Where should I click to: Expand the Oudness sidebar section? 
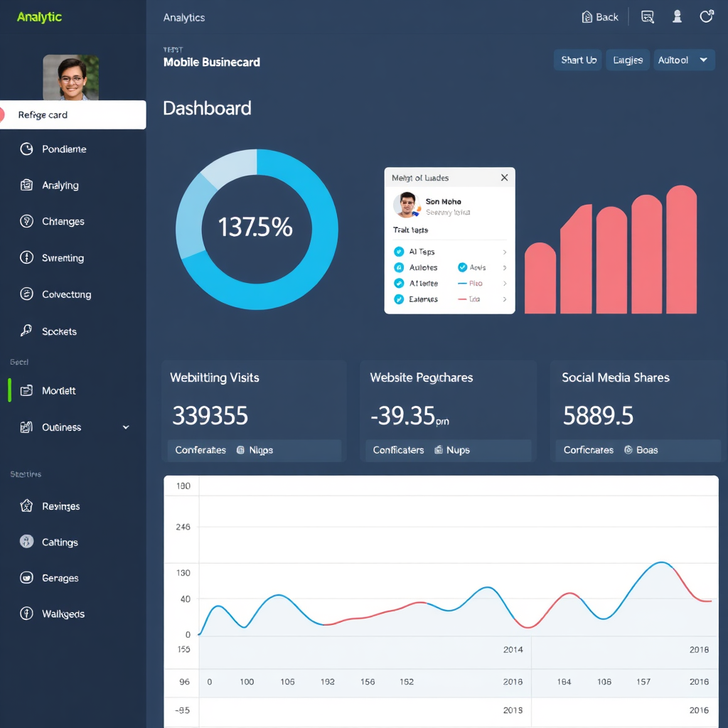126,427
